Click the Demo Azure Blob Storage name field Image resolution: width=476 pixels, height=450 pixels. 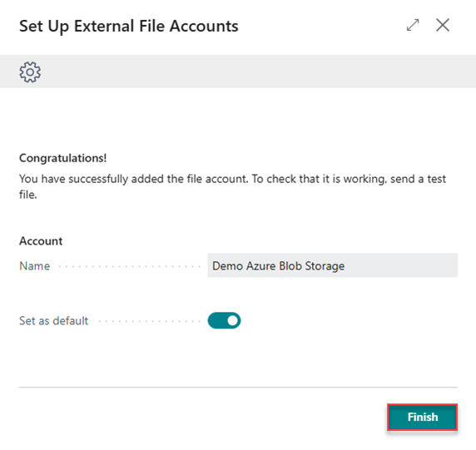(332, 265)
